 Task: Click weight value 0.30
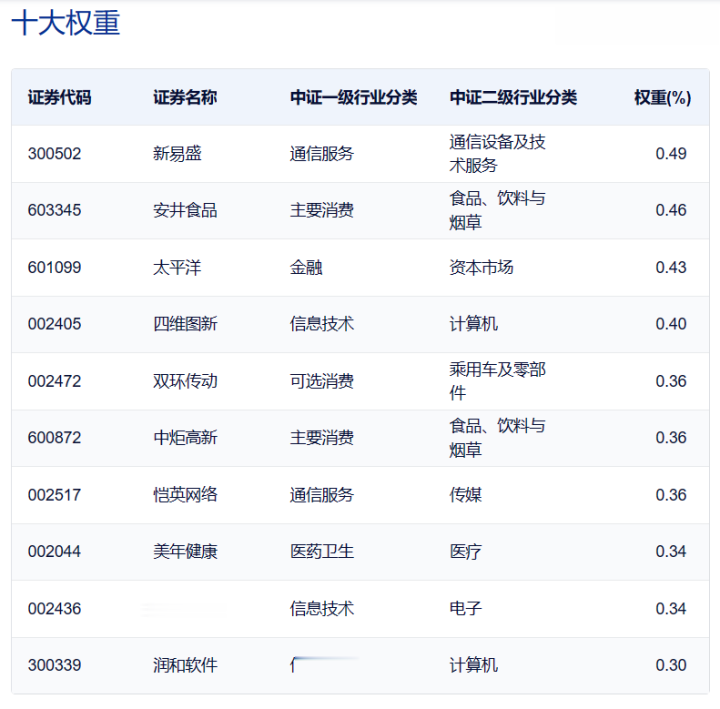click(671, 665)
